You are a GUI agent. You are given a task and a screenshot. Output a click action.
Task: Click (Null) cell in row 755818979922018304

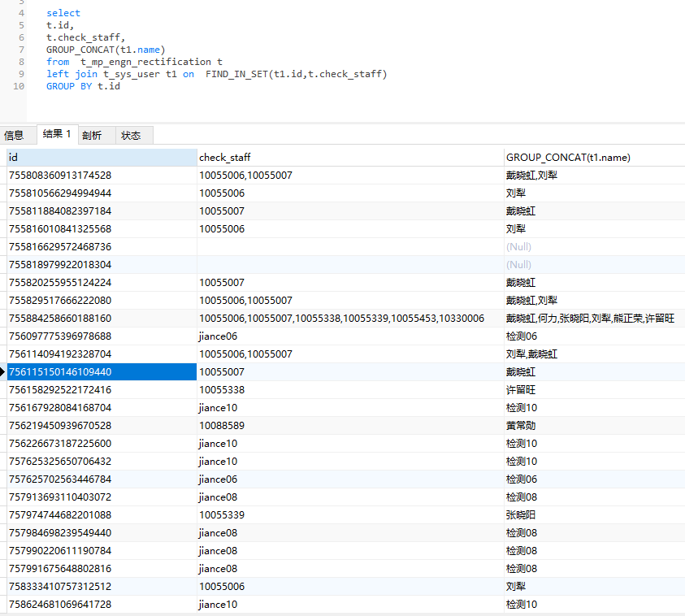(x=594, y=265)
